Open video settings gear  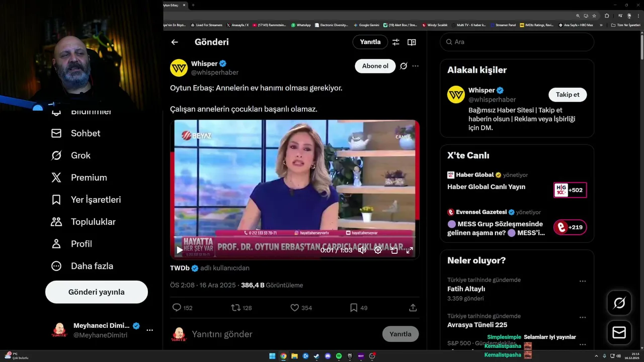click(378, 250)
